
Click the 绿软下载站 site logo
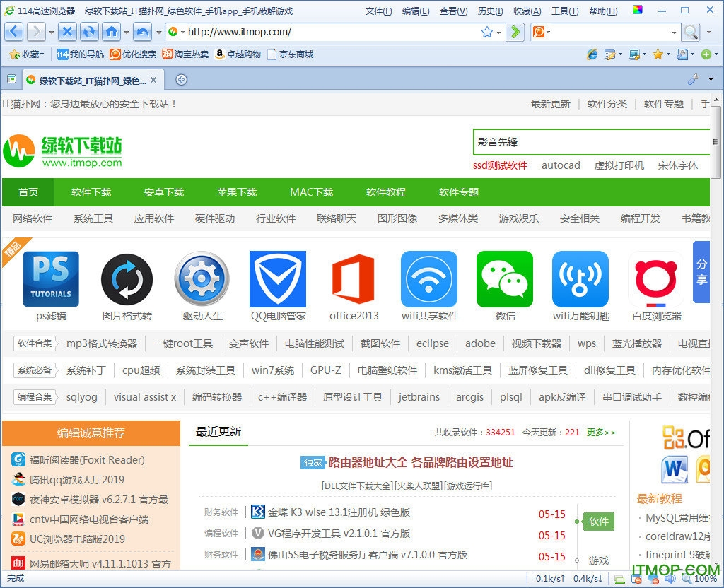63,151
